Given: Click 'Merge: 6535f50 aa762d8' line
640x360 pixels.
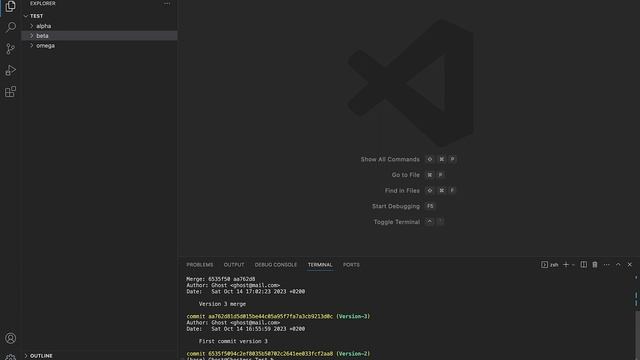Looking at the screenshot, I should 221,279.
